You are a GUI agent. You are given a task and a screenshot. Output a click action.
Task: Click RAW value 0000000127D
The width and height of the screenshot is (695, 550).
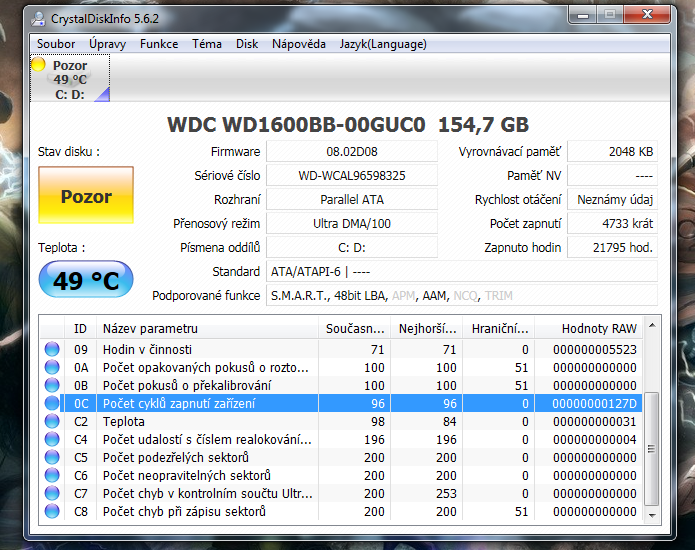click(x=594, y=403)
